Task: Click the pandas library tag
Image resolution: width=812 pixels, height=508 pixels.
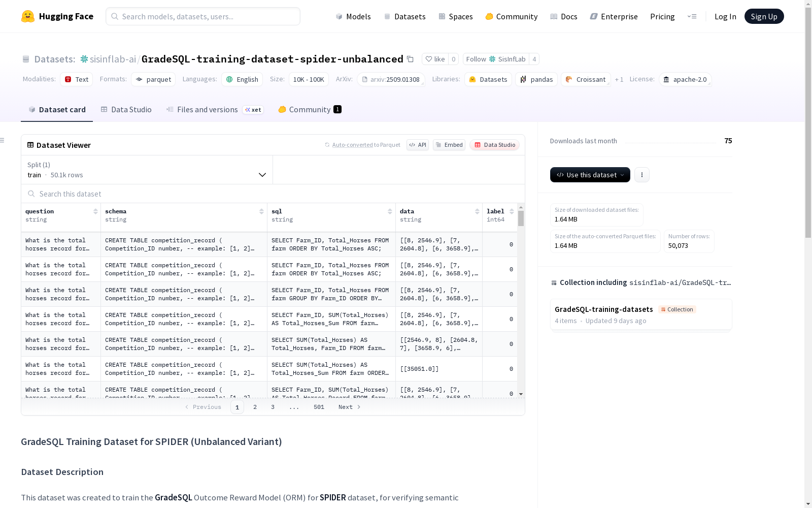Action: point(536,79)
